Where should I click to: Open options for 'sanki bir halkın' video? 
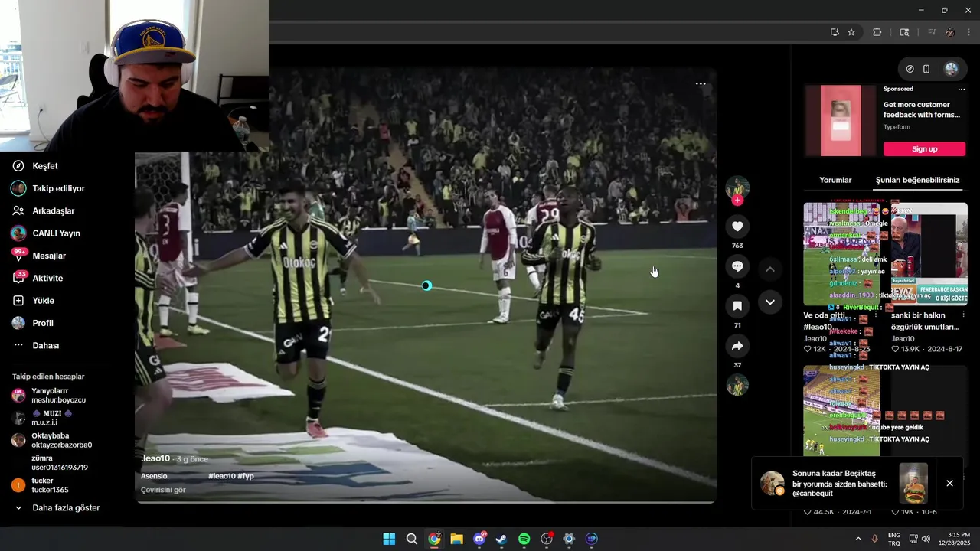point(963,315)
